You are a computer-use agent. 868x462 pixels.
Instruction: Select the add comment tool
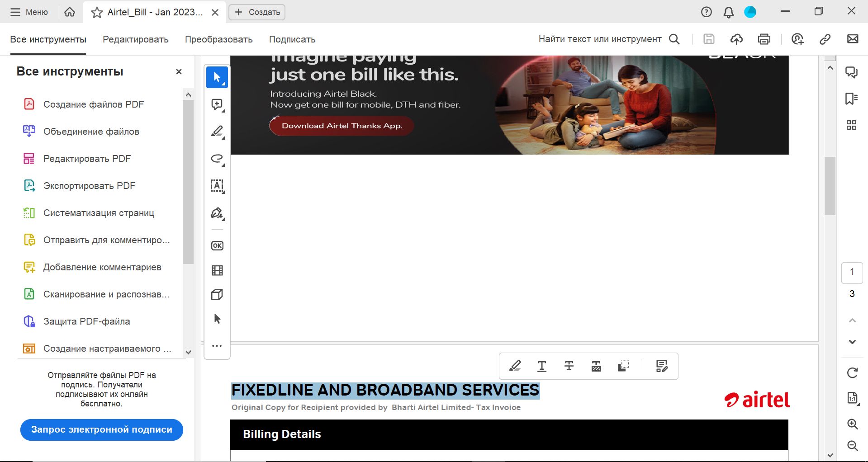coord(217,105)
